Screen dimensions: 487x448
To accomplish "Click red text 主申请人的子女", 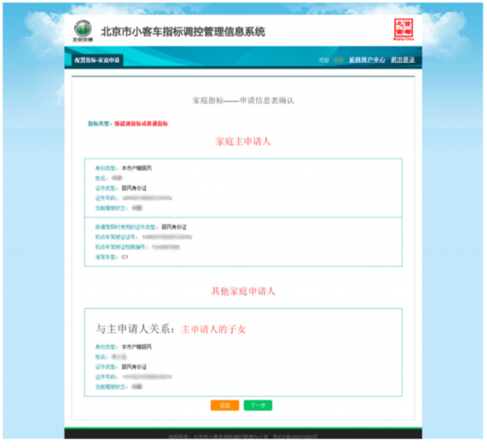I will [x=213, y=329].
